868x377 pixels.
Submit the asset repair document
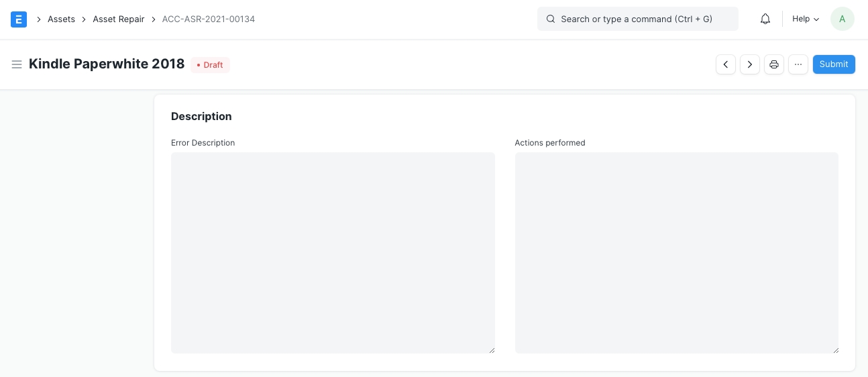pos(833,64)
